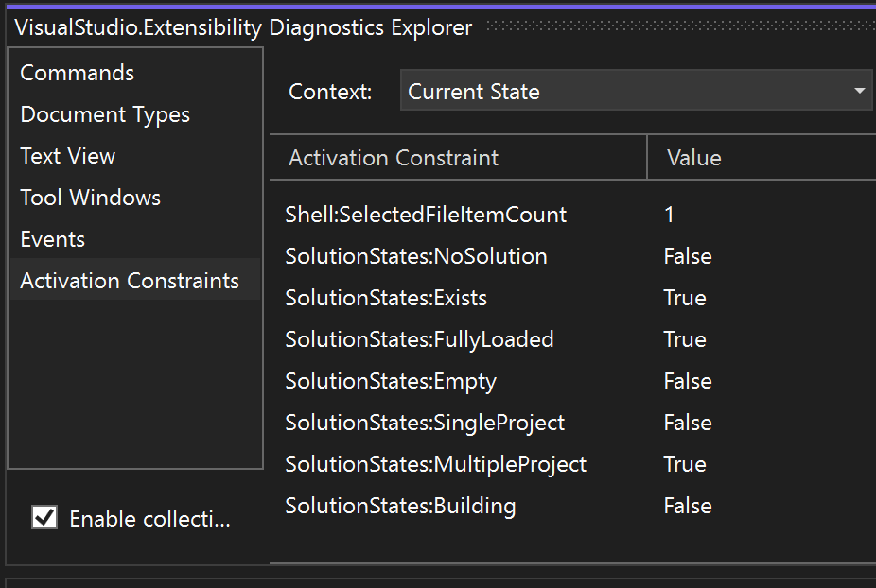This screenshot has height=588, width=876.
Task: Select the SolutionStates:NoSolution constraint
Action: click(416, 256)
